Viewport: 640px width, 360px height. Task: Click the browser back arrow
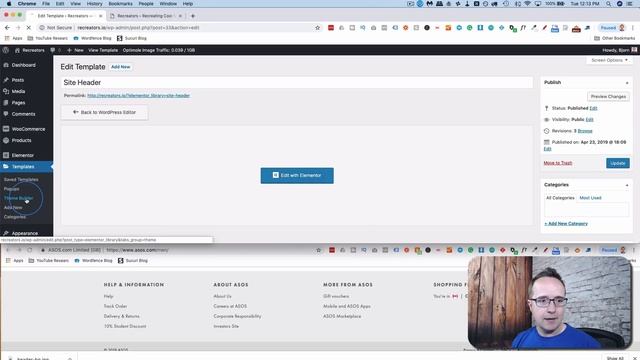click(7, 28)
